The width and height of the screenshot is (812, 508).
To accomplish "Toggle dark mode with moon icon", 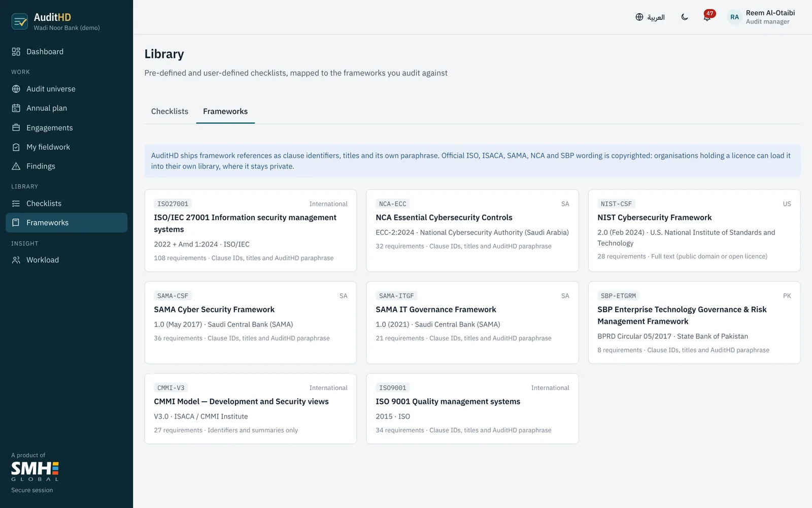I will (x=685, y=17).
